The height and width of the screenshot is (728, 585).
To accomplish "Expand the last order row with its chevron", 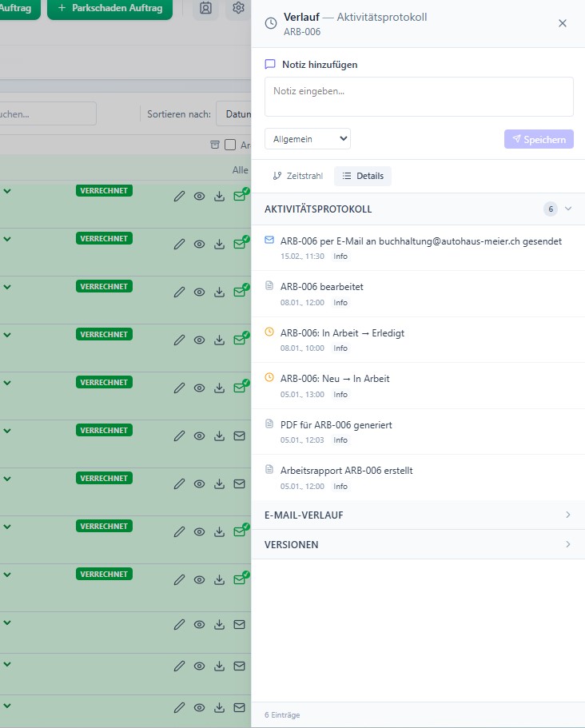I will coord(7,706).
